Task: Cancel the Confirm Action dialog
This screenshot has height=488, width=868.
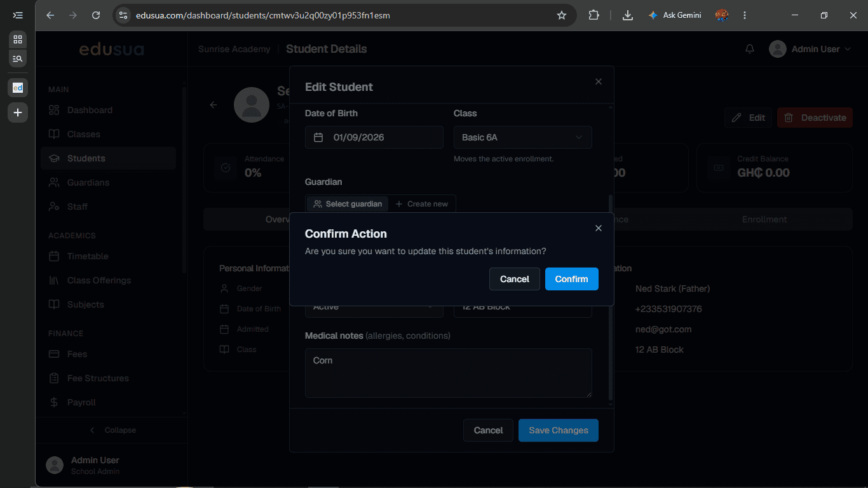Action: point(514,279)
